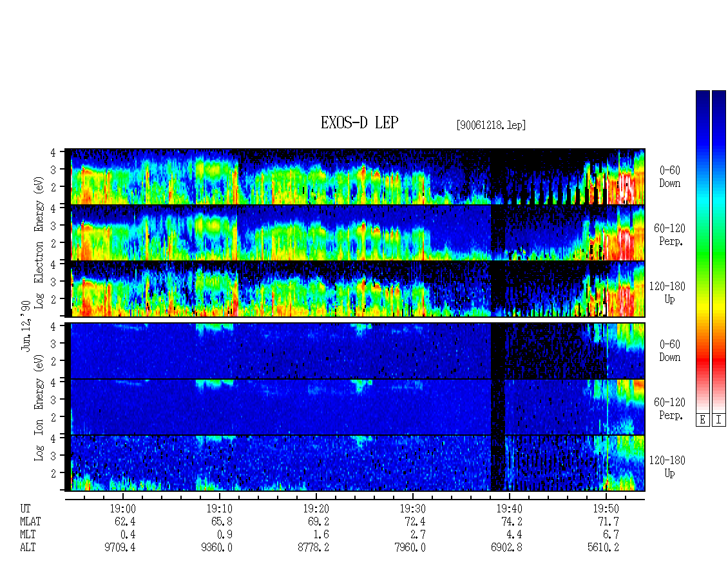
Task: Click MLT value 2.7
Action: [x=418, y=535]
